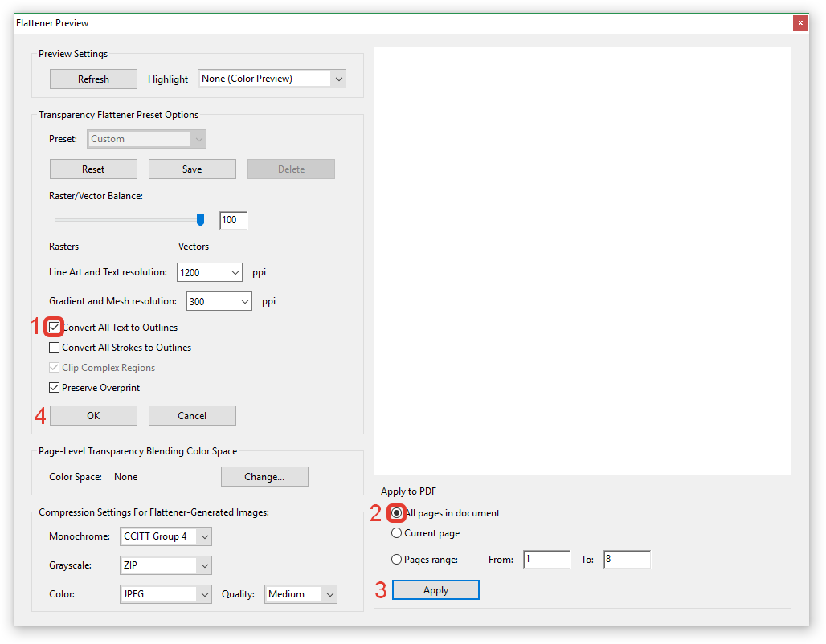Click Change... for blending color space
Viewport: 826px width, 644px height.
pos(264,476)
